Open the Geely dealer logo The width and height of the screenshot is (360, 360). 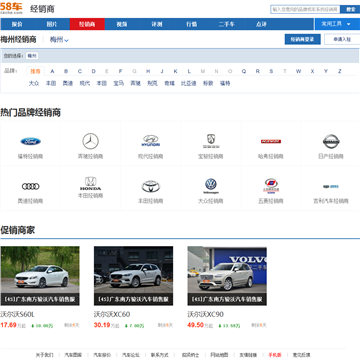[331, 186]
